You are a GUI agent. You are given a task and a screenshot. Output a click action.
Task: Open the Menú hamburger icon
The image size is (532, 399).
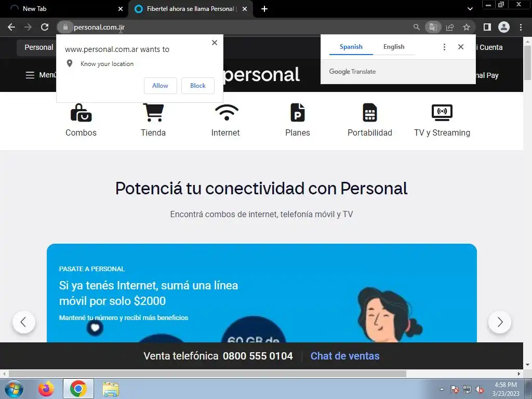point(30,75)
